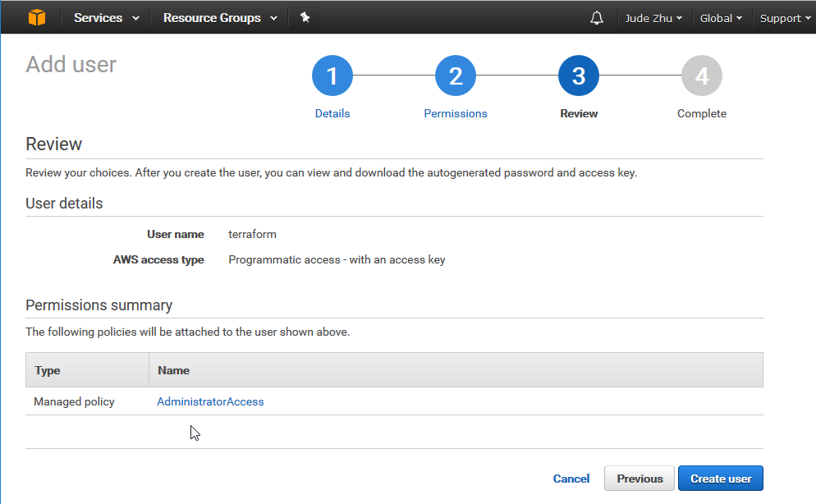This screenshot has height=504, width=816.
Task: Click the step 1 circle
Action: click(332, 76)
